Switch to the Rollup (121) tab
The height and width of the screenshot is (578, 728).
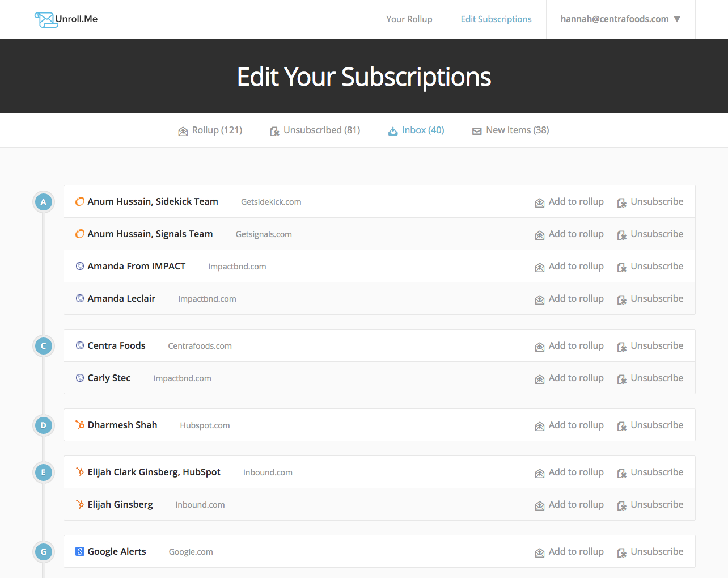210,130
